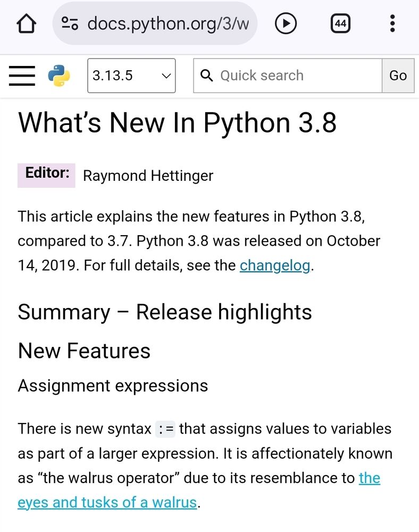Screen dimensions: 419x532
Task: Click the := code snippet
Action: point(165,429)
